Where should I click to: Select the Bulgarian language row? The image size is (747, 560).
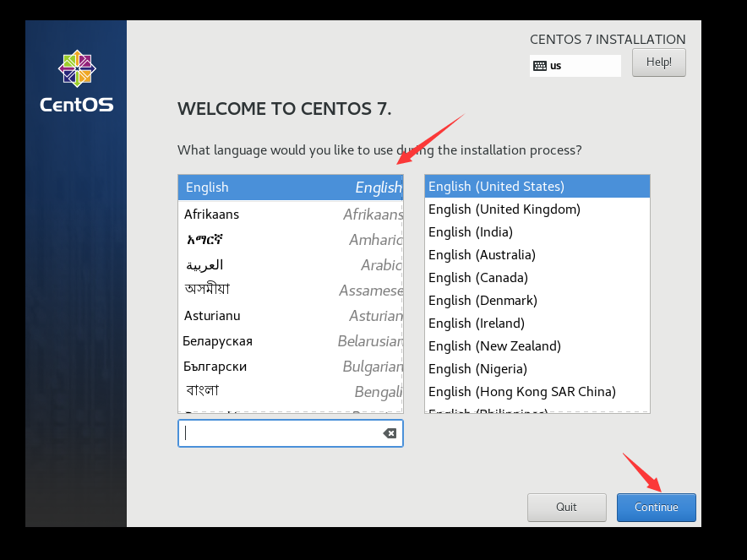point(290,367)
